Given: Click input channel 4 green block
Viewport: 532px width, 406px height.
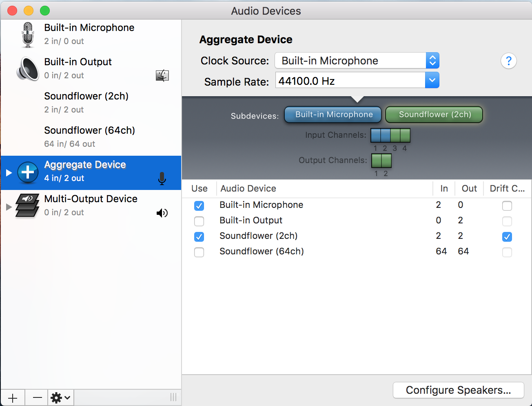Looking at the screenshot, I should [x=405, y=135].
